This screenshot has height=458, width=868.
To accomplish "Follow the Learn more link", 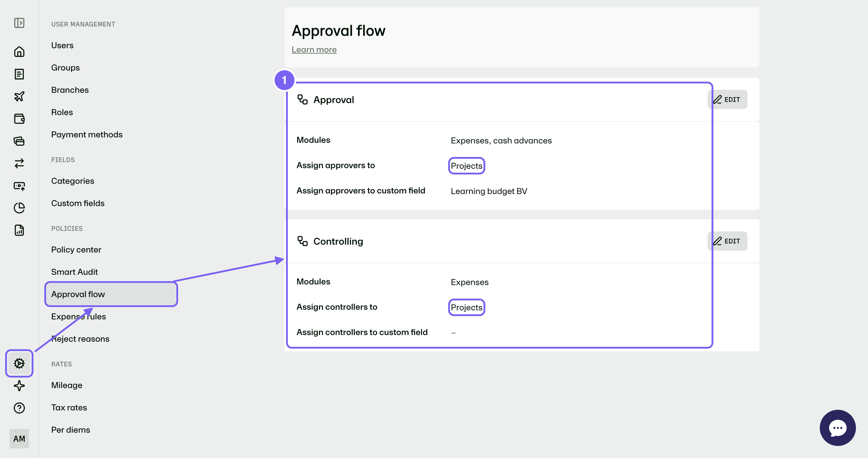I will click(314, 50).
